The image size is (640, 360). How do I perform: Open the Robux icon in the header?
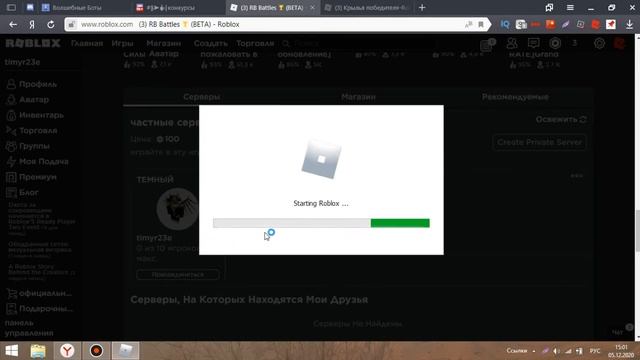tap(555, 43)
